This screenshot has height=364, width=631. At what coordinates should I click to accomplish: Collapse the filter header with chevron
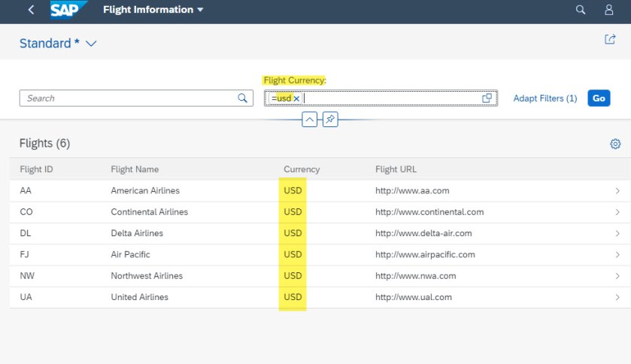pyautogui.click(x=309, y=120)
